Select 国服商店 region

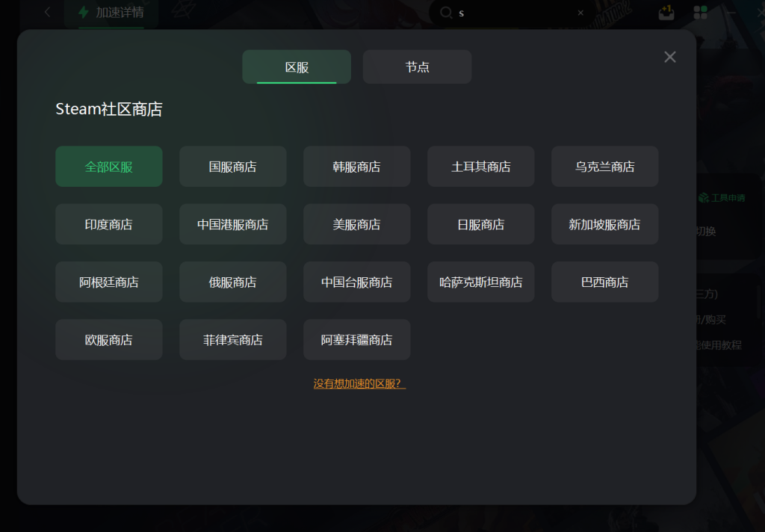point(233,167)
